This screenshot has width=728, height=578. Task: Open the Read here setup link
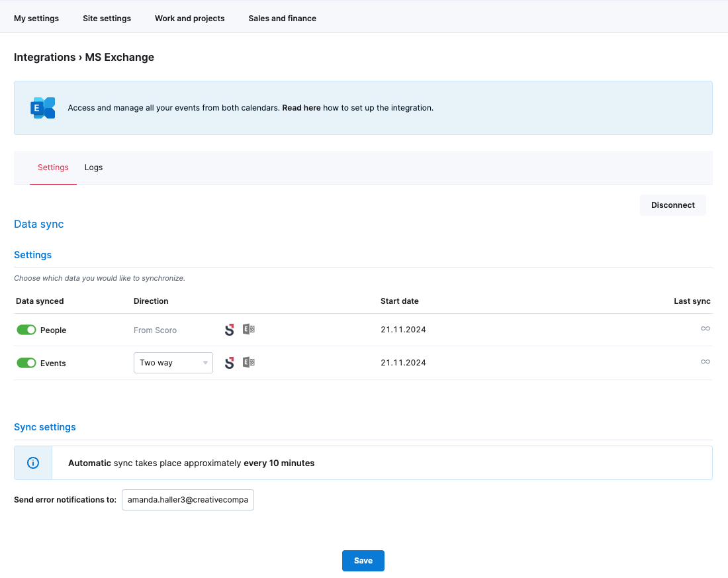(x=301, y=108)
